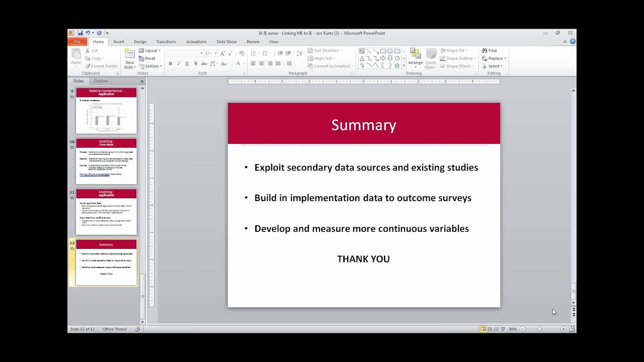Image resolution: width=644 pixels, height=362 pixels.
Task: Open the Layout dropdown
Action: coord(149,51)
